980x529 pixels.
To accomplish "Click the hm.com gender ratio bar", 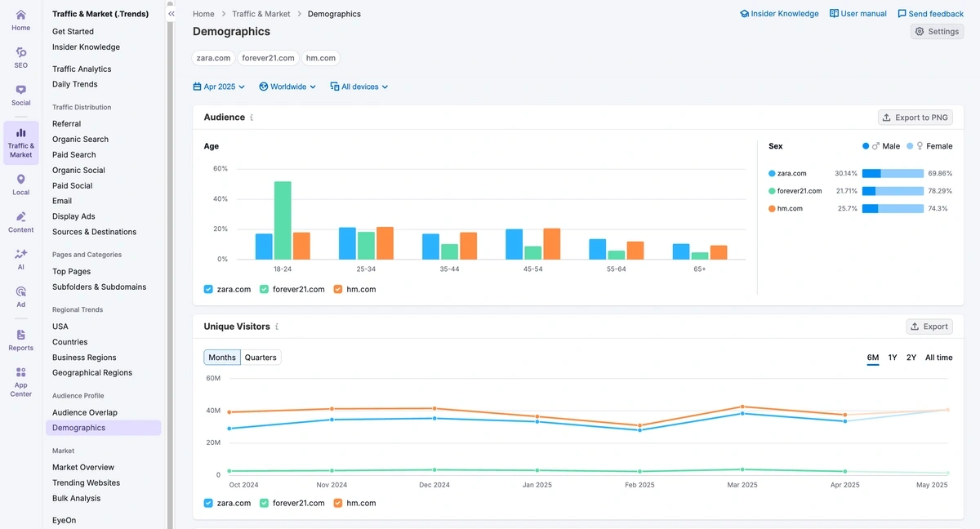I will [x=893, y=209].
